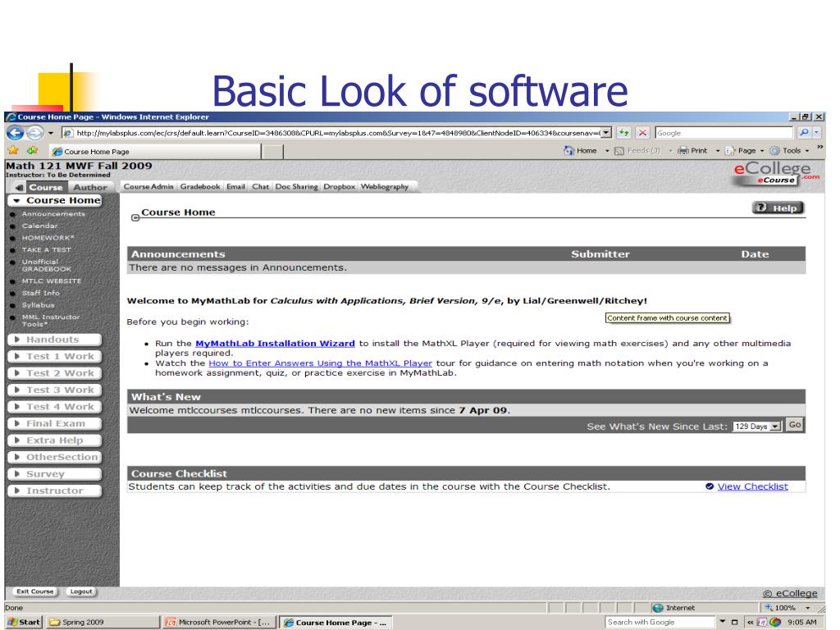Expand the Survey section
The width and height of the screenshot is (840, 630).
tap(55, 474)
